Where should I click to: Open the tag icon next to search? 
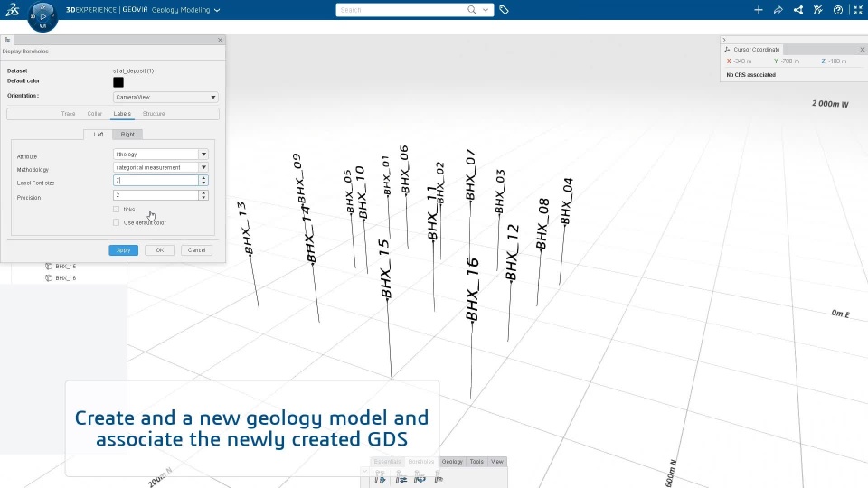(x=504, y=10)
